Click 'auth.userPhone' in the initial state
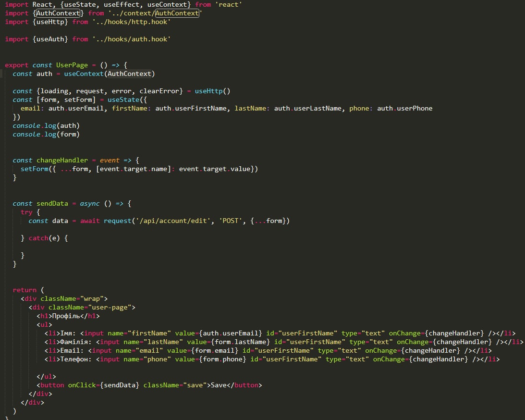The height and width of the screenshot is (420, 525). [x=404, y=109]
